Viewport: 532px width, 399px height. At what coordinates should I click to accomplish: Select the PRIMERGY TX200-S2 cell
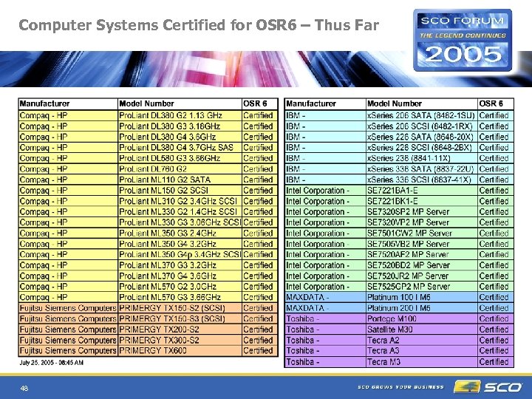(180, 330)
